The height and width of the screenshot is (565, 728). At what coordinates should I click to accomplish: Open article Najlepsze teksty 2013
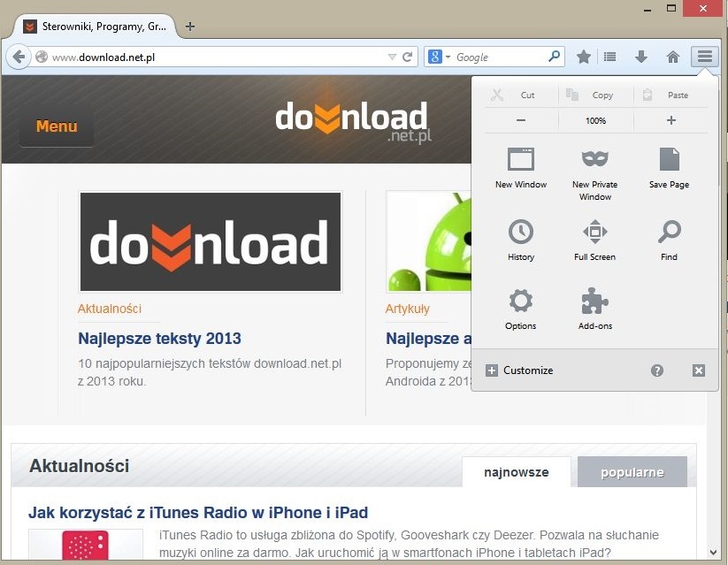(x=159, y=339)
